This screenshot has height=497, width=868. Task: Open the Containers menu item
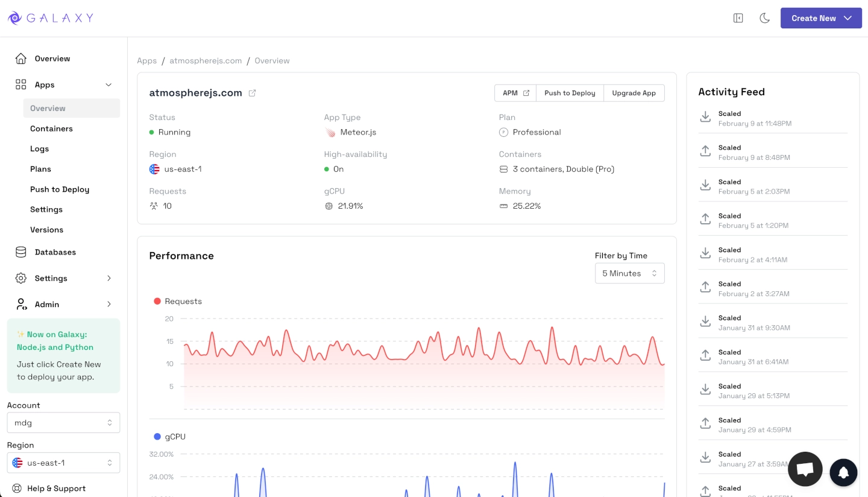[51, 128]
